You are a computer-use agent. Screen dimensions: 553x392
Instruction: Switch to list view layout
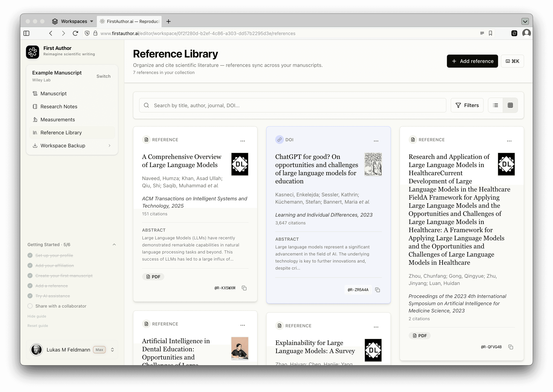pyautogui.click(x=495, y=105)
